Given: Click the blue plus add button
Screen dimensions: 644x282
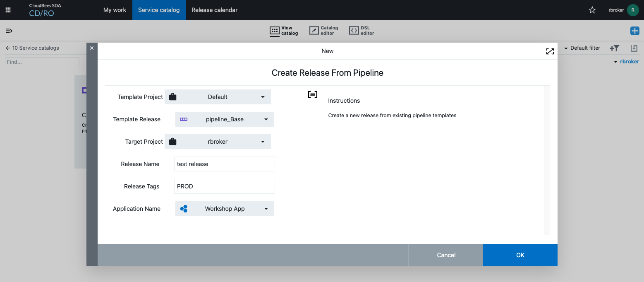Looking at the screenshot, I should [x=634, y=31].
